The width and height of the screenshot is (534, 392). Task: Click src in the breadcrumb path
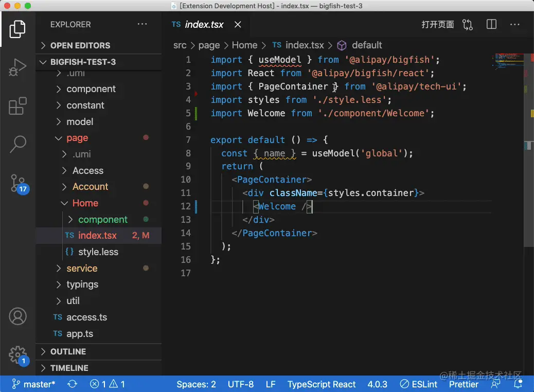tap(180, 45)
